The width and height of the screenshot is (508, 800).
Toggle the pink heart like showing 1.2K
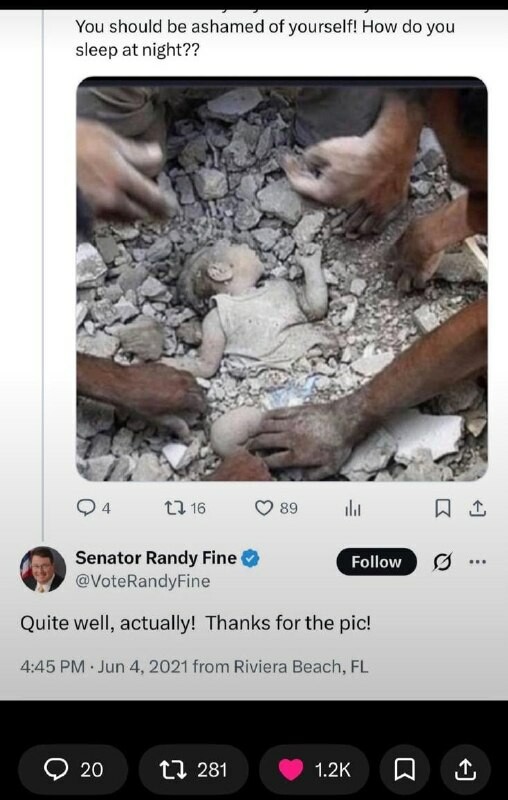pos(314,769)
